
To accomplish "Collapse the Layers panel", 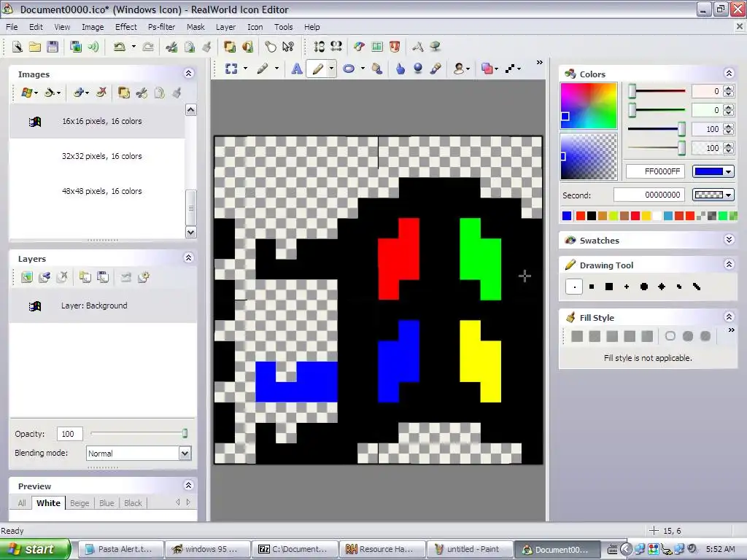I will click(x=189, y=258).
